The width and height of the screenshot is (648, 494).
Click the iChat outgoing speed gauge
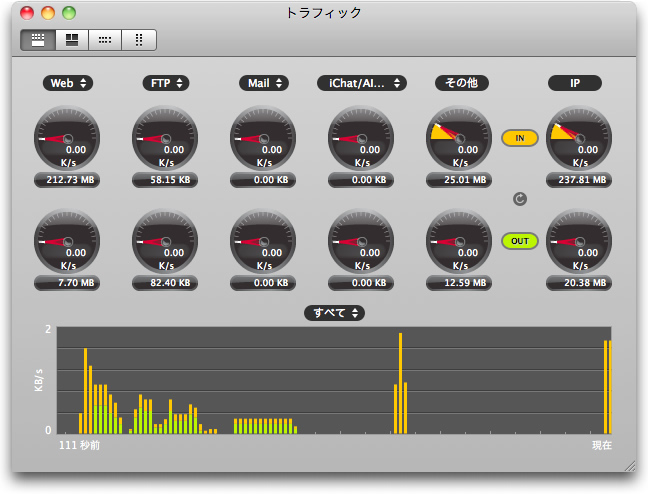coord(361,241)
